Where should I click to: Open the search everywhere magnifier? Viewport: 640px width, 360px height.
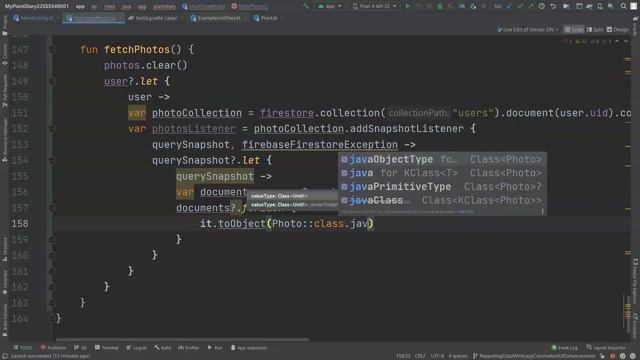tap(623, 6)
